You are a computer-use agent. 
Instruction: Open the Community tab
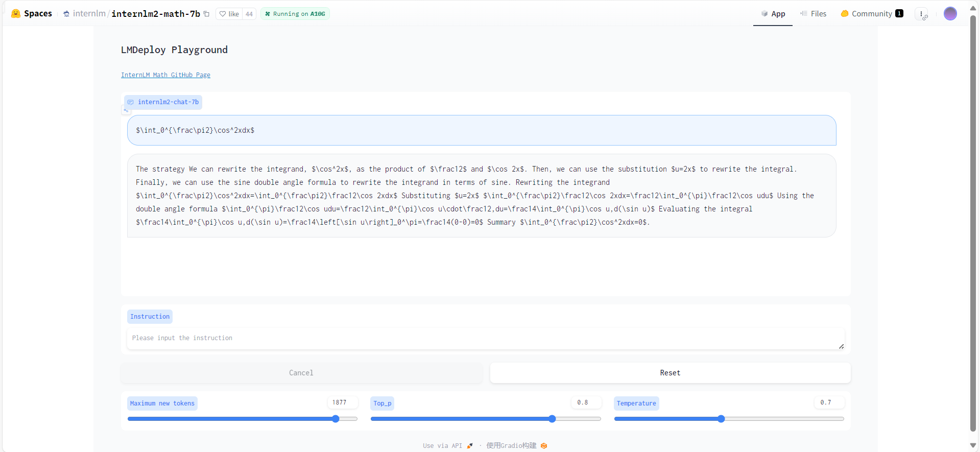872,14
